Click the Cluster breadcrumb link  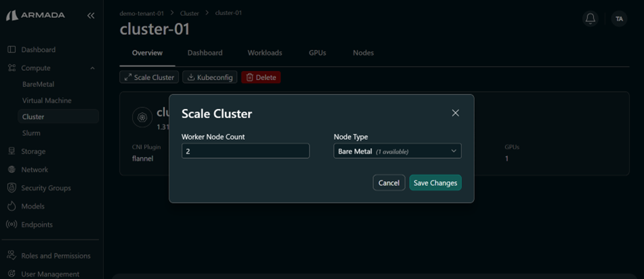pyautogui.click(x=189, y=13)
